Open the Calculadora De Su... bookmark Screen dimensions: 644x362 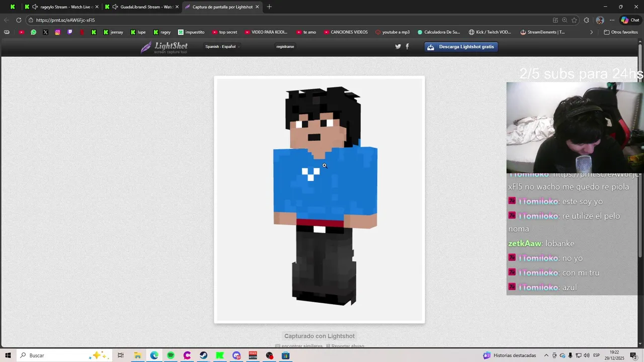coord(439,32)
